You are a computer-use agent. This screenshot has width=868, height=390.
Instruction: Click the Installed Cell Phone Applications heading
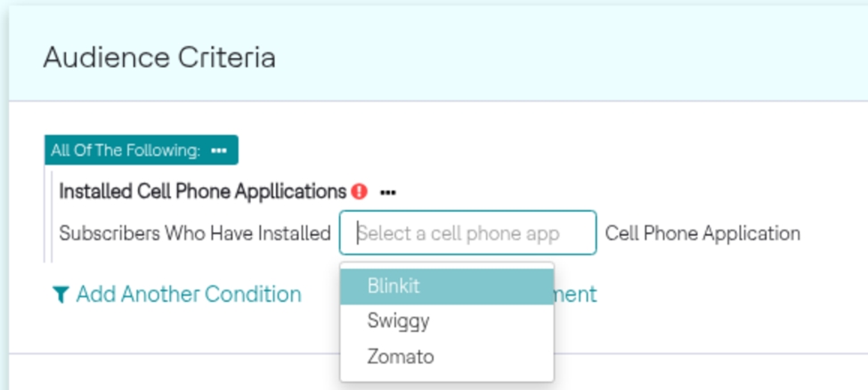[202, 191]
